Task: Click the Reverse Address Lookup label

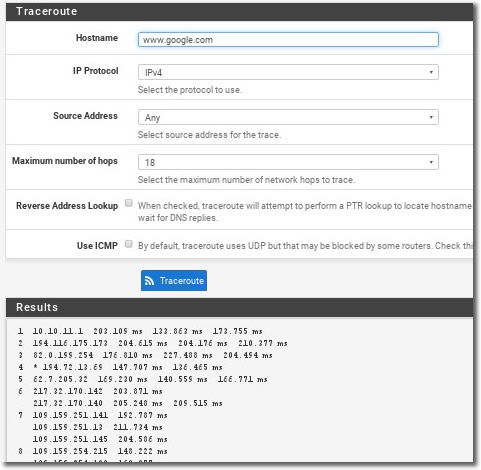Action: [67, 206]
